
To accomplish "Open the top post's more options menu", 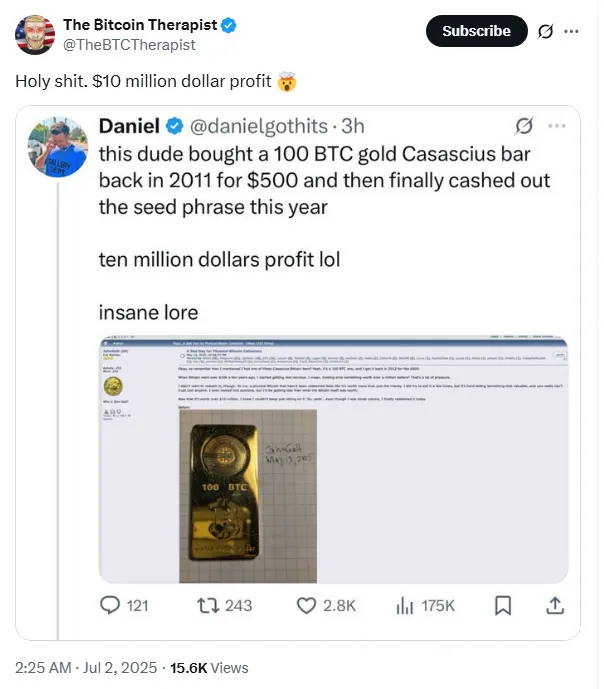I will pos(572,31).
